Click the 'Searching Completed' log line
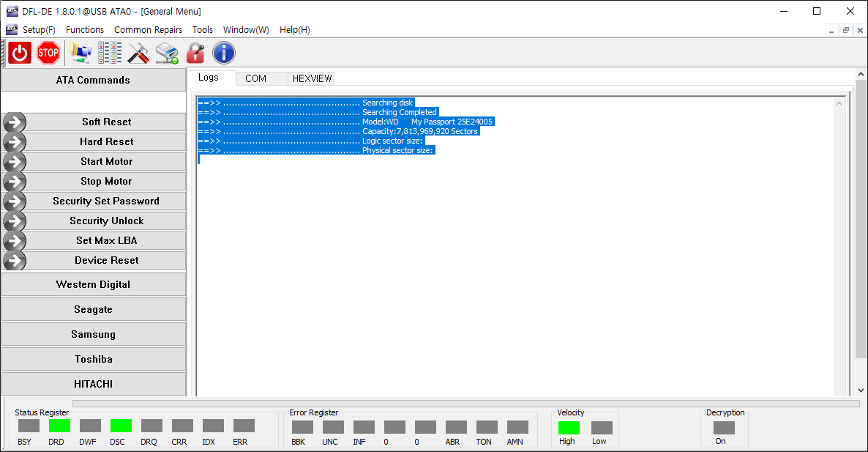This screenshot has width=868, height=452. coord(318,112)
